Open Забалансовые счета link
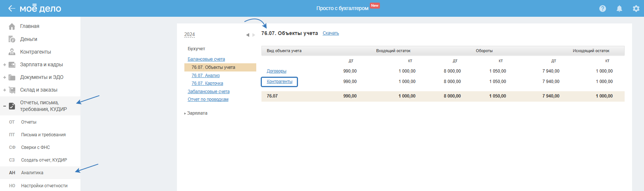The width and height of the screenshot is (644, 191). tap(209, 92)
